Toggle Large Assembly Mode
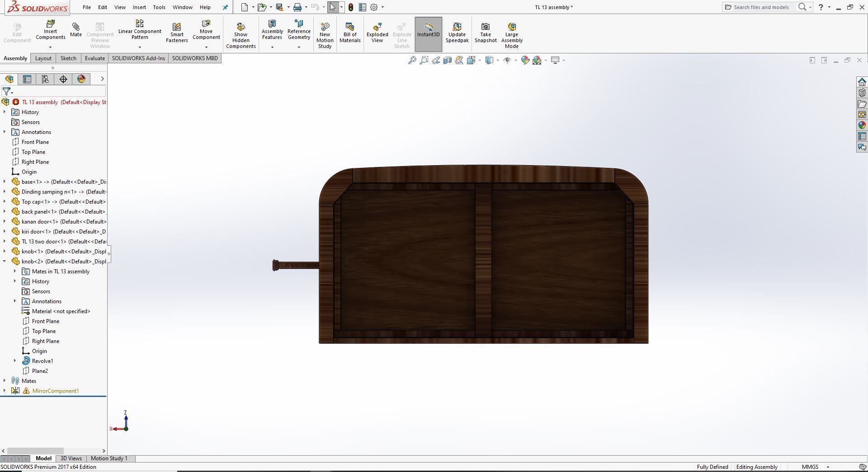Screen dimensions: 868x472 coord(511,35)
